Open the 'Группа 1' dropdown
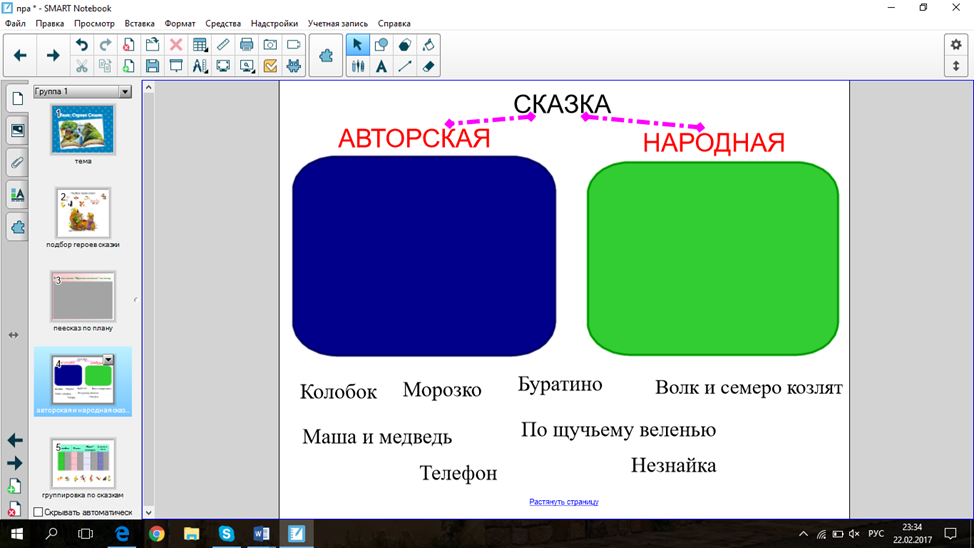This screenshot has width=974, height=548. [125, 92]
